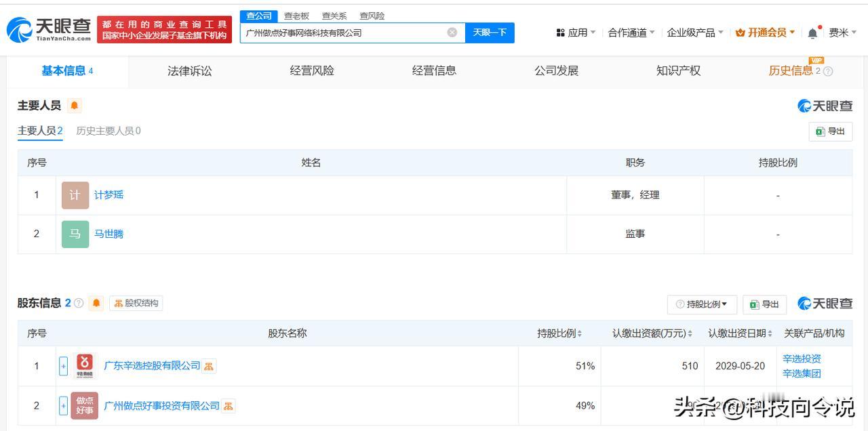Sort by 认缴出资日期 column
This screenshot has height=431, width=868.
pos(741,333)
